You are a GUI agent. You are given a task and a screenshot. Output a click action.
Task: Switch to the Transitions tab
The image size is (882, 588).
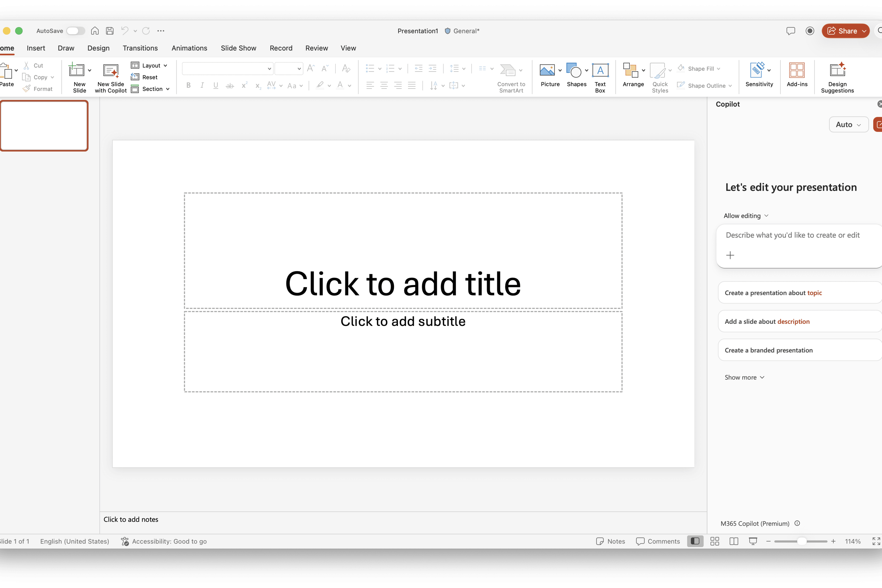140,48
